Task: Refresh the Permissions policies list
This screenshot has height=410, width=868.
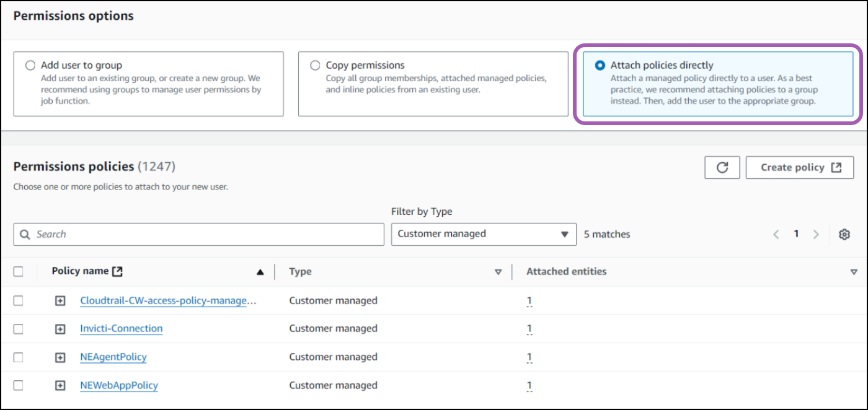Action: tap(722, 167)
